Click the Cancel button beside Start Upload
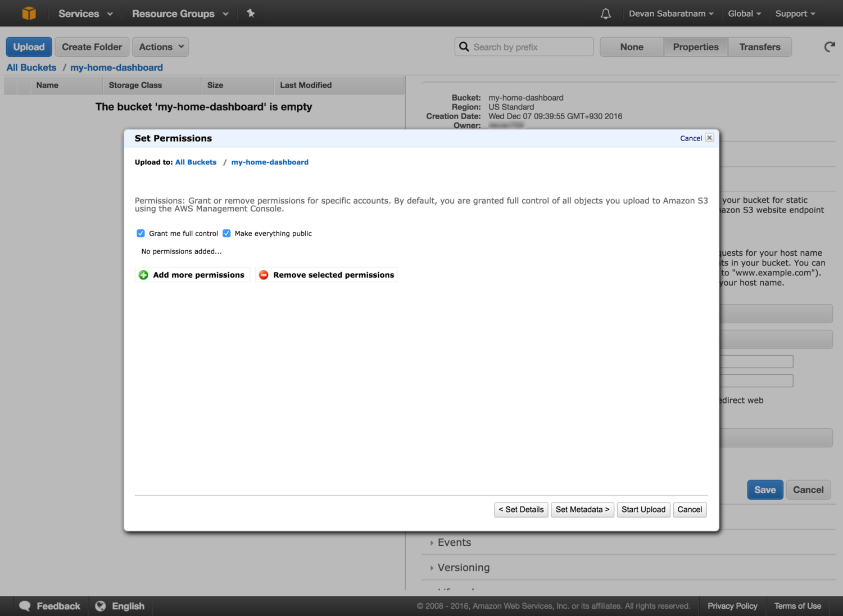Screen dimensions: 843x616 point(690,510)
